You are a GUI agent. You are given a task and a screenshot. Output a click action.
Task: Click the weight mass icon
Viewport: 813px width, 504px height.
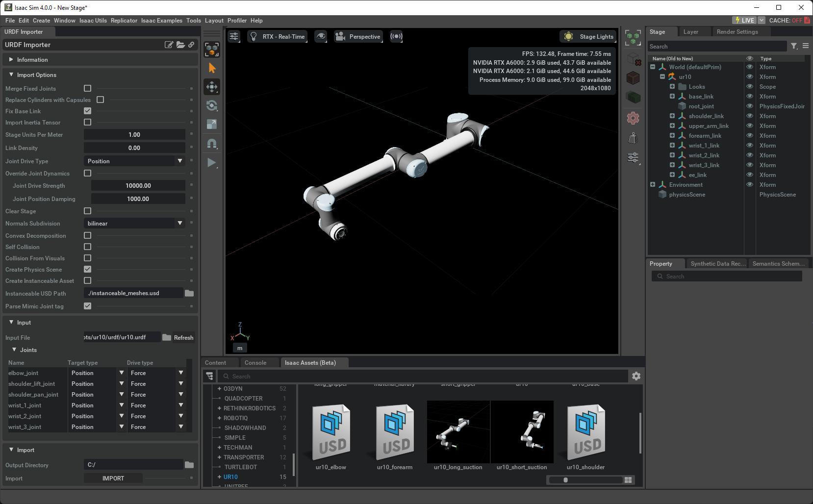(633, 138)
